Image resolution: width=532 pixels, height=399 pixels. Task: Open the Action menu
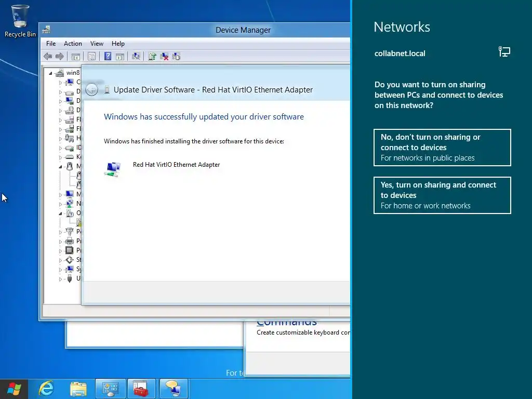tap(73, 44)
